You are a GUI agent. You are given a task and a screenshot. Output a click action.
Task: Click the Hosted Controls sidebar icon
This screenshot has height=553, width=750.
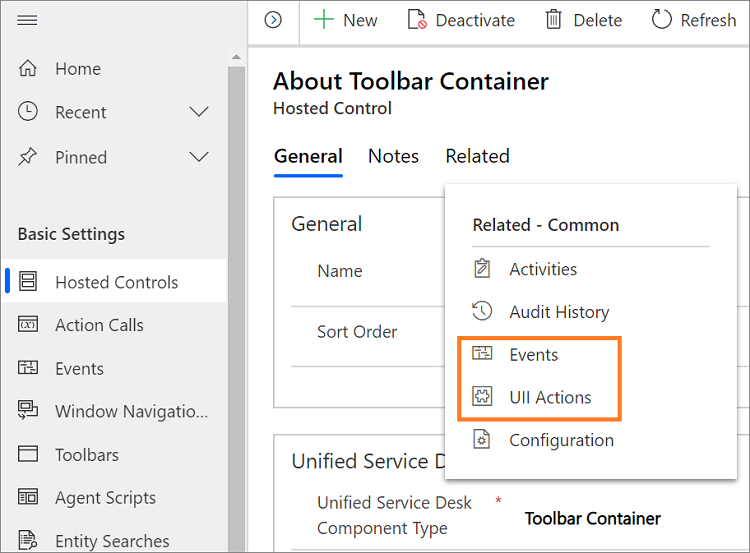[28, 281]
